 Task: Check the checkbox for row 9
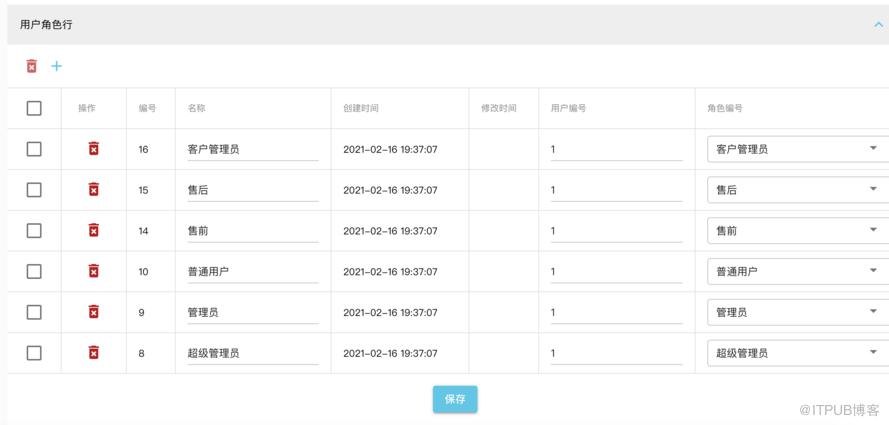coord(34,312)
